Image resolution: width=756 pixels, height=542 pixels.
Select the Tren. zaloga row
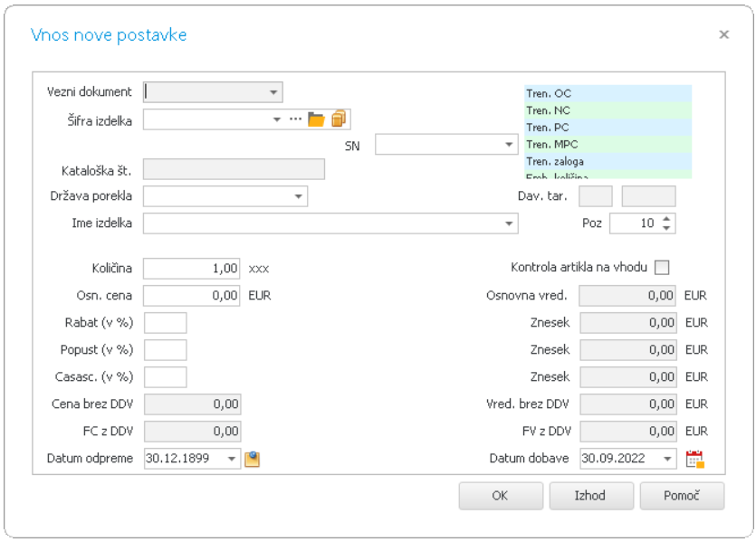click(x=608, y=161)
